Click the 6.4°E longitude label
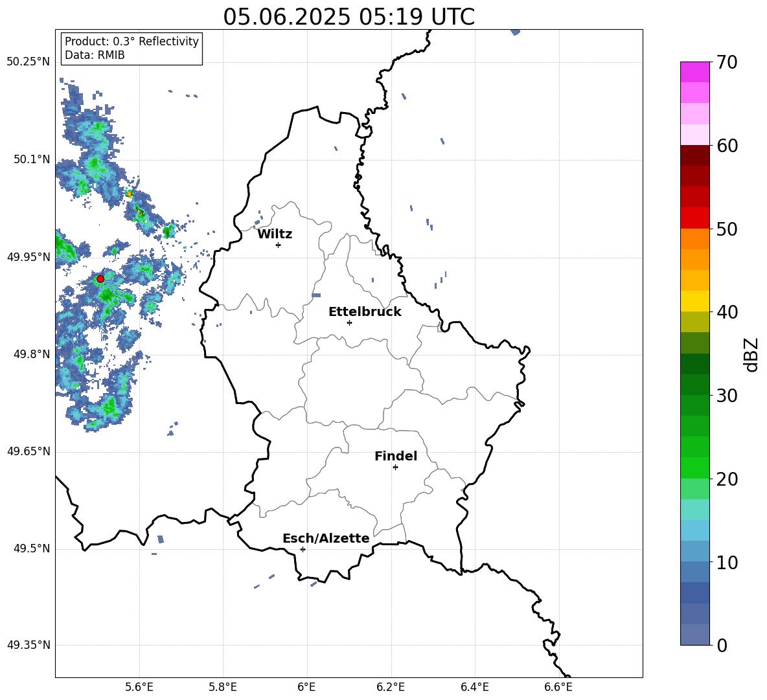The width and height of the screenshot is (767, 700). (x=474, y=687)
